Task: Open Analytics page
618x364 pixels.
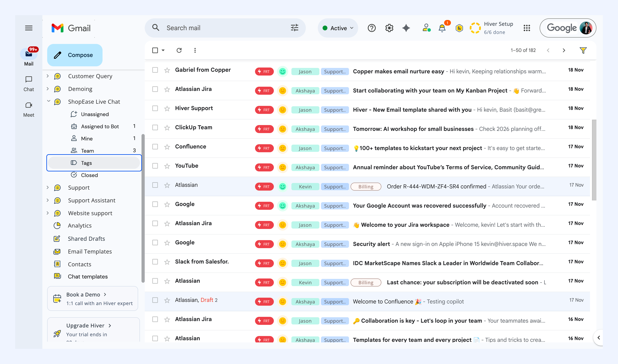Action: [x=80, y=226]
